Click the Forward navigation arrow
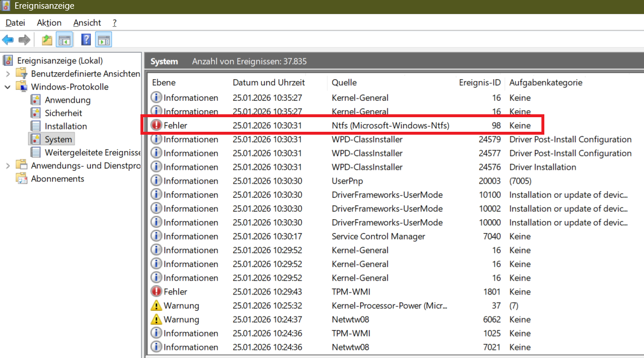This screenshot has width=644, height=358. point(23,40)
